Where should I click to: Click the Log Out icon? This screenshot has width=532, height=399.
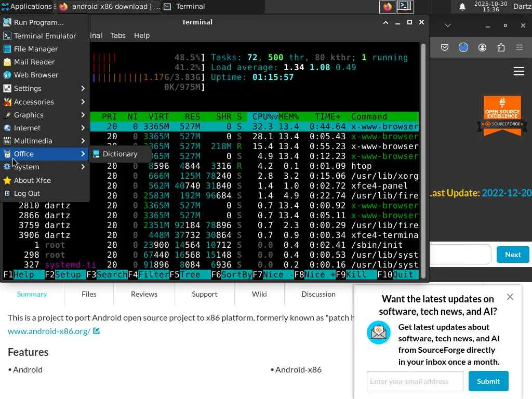pos(7,193)
